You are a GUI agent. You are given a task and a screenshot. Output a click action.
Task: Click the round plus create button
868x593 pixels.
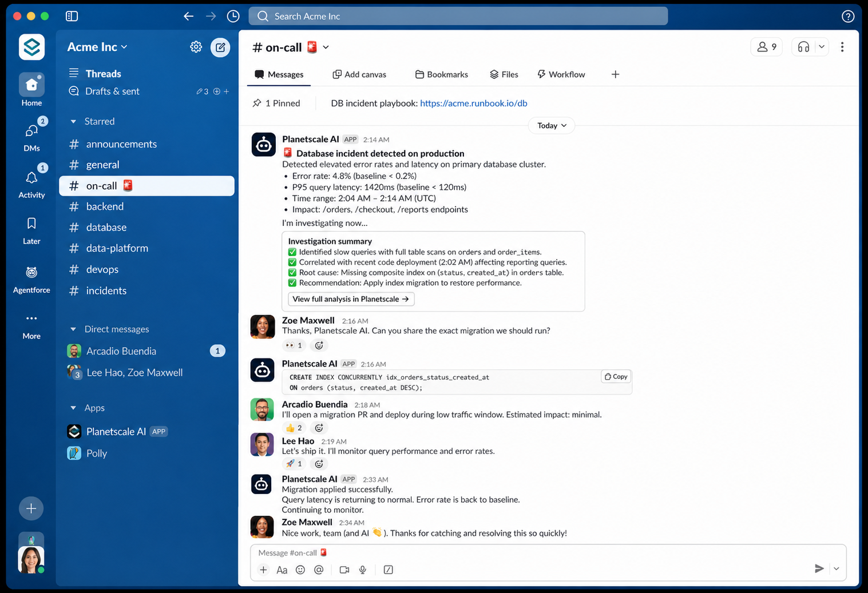pyautogui.click(x=31, y=508)
